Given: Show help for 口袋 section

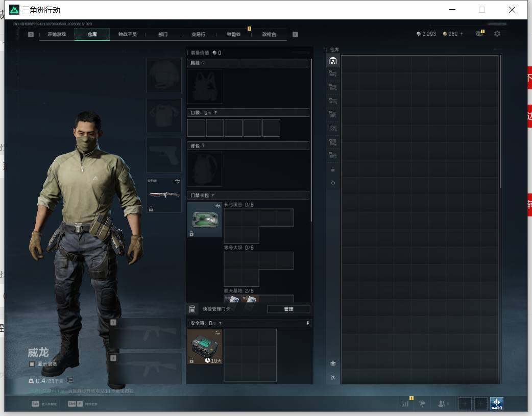Looking at the screenshot, I should [x=215, y=113].
